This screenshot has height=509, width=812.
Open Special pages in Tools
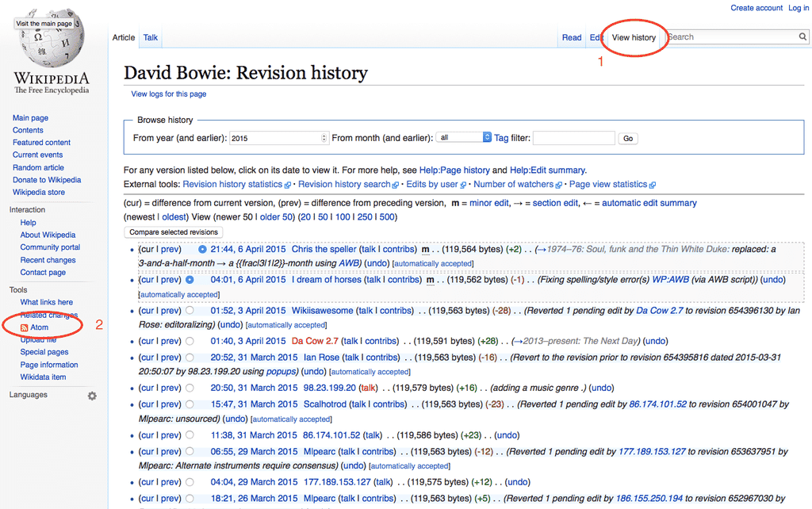(x=44, y=351)
